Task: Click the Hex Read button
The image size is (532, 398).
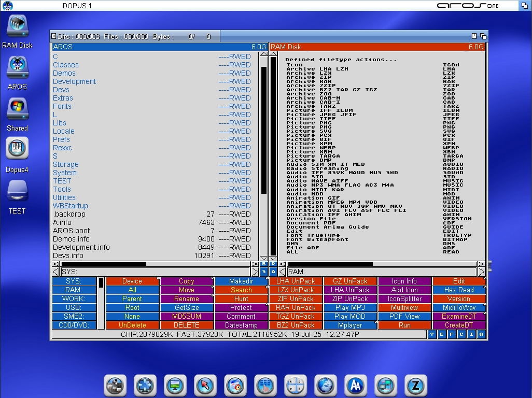Action: tap(458, 290)
